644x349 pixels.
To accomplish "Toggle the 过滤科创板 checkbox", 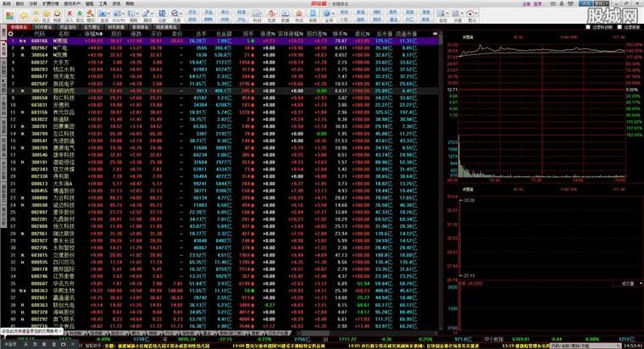I will pos(588,27).
